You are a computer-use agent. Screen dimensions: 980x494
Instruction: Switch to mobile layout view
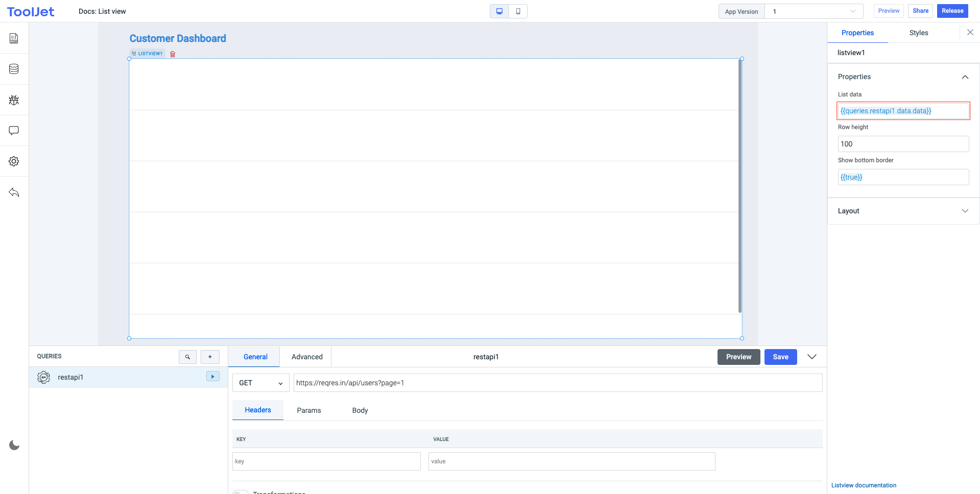click(x=518, y=11)
